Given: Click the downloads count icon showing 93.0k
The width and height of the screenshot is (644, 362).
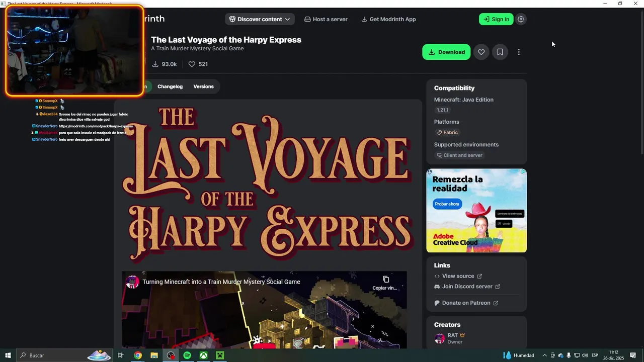Looking at the screenshot, I should 155,64.
